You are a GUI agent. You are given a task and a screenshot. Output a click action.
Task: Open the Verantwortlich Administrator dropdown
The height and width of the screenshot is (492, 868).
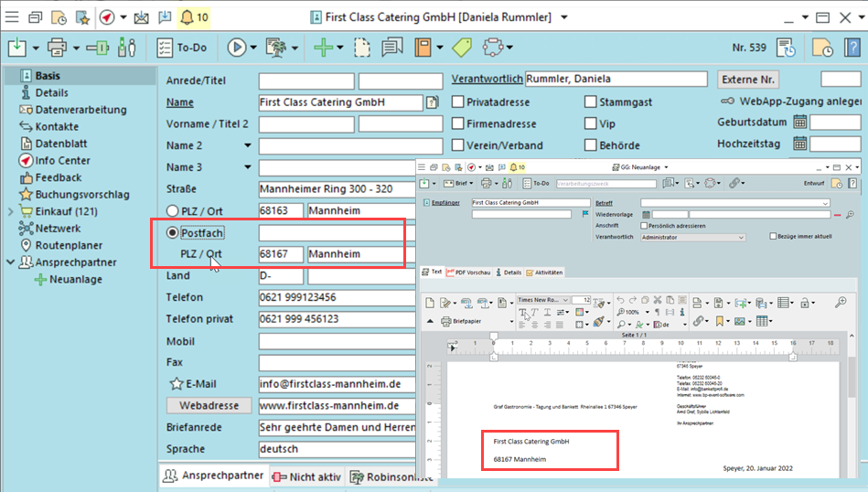740,237
